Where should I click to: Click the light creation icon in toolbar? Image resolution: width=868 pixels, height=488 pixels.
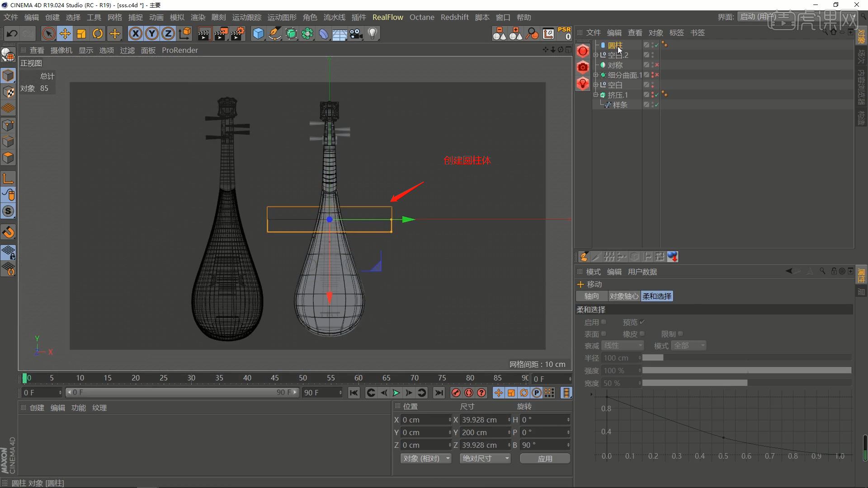click(x=372, y=33)
